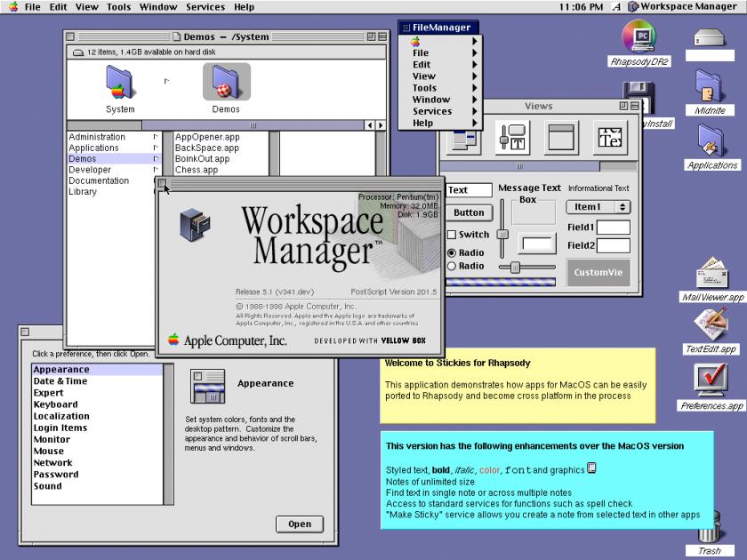
Task: Click the Views window collapse box
Action: point(635,106)
